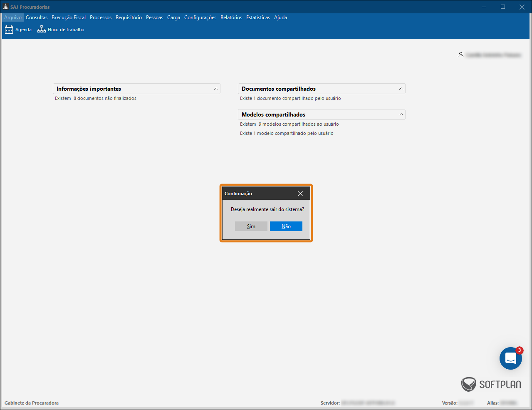This screenshot has width=532, height=410.
Task: Open Fluxo de trabalho workflow icon
Action: (42, 30)
